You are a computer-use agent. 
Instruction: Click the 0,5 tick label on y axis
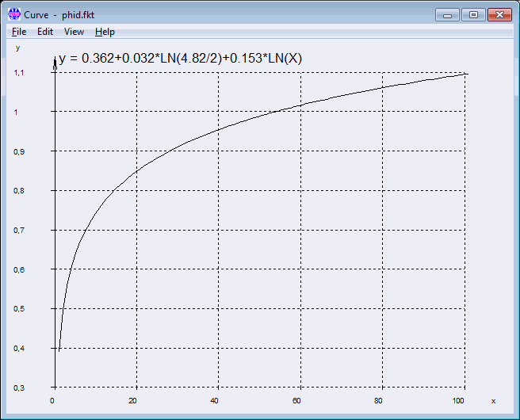coord(20,309)
